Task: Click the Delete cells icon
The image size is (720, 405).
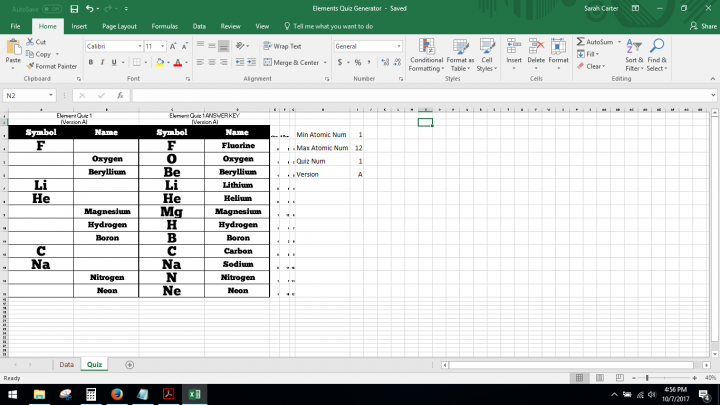Action: click(536, 46)
